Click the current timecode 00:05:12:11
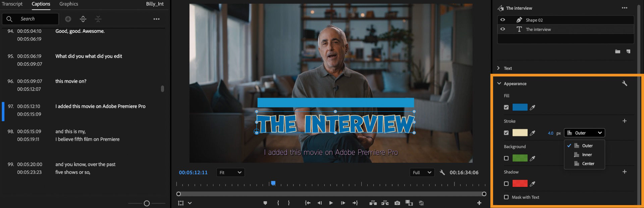 (x=193, y=172)
